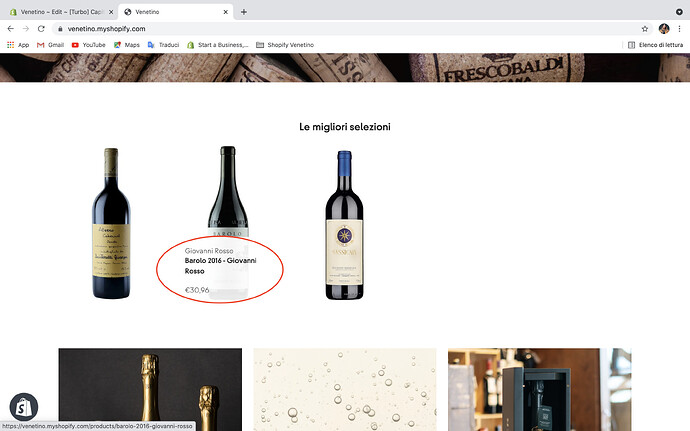The image size is (690, 431).
Task: Click the cork banner image with Frescobaldi
Action: click(x=345, y=68)
